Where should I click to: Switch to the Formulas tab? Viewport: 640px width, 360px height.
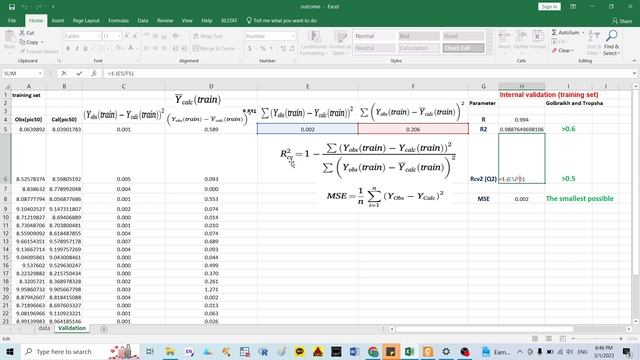(118, 20)
